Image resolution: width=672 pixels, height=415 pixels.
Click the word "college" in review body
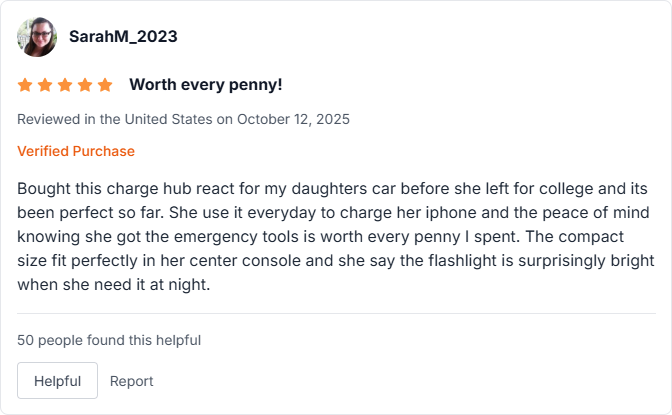(x=581, y=188)
